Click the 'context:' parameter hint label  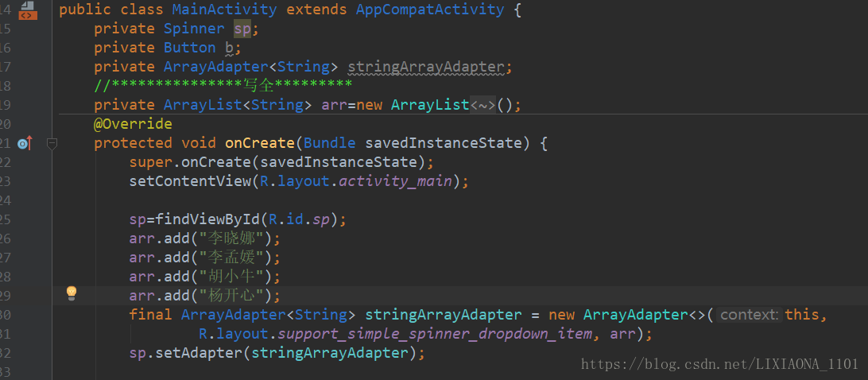click(750, 315)
